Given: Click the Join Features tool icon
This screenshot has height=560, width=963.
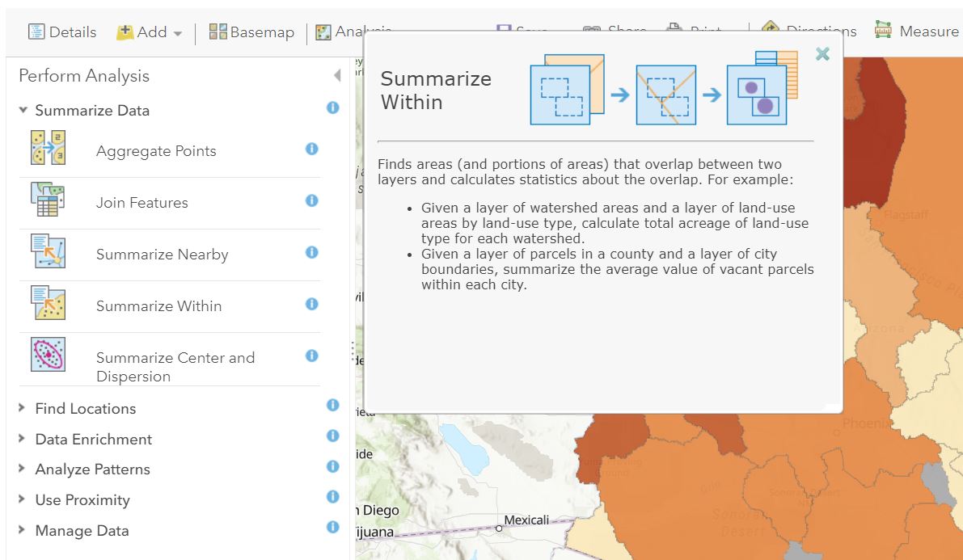Looking at the screenshot, I should coord(48,200).
